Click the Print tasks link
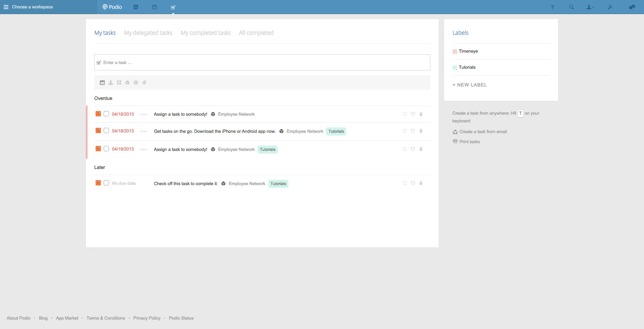The width and height of the screenshot is (644, 329). coord(470,142)
